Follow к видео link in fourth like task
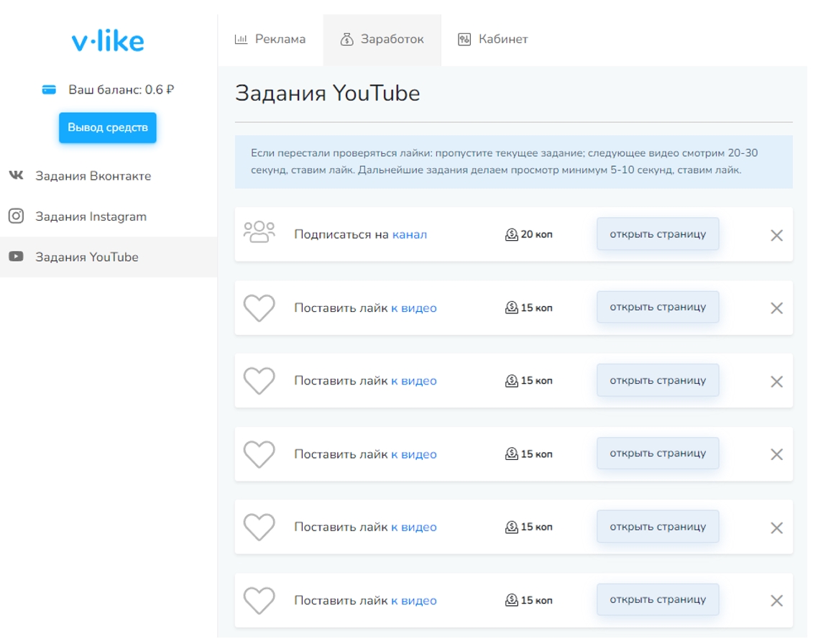The height and width of the screenshot is (644, 813). [x=414, y=527]
